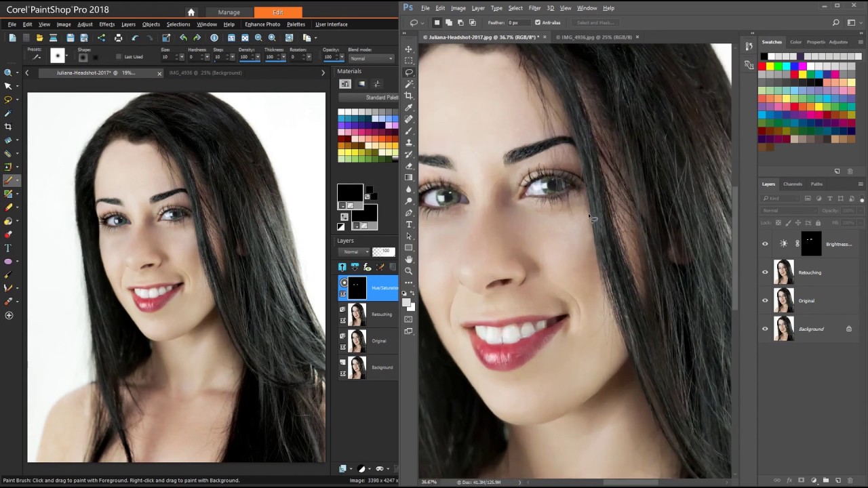Open the IMG_4936.jpg document tab in Photoshop
The height and width of the screenshot is (488, 868).
(593, 37)
